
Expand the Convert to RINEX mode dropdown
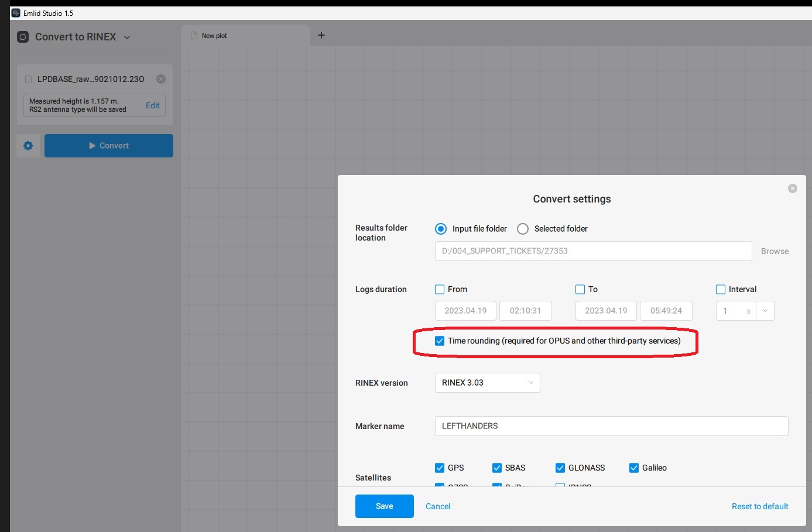[x=127, y=37]
